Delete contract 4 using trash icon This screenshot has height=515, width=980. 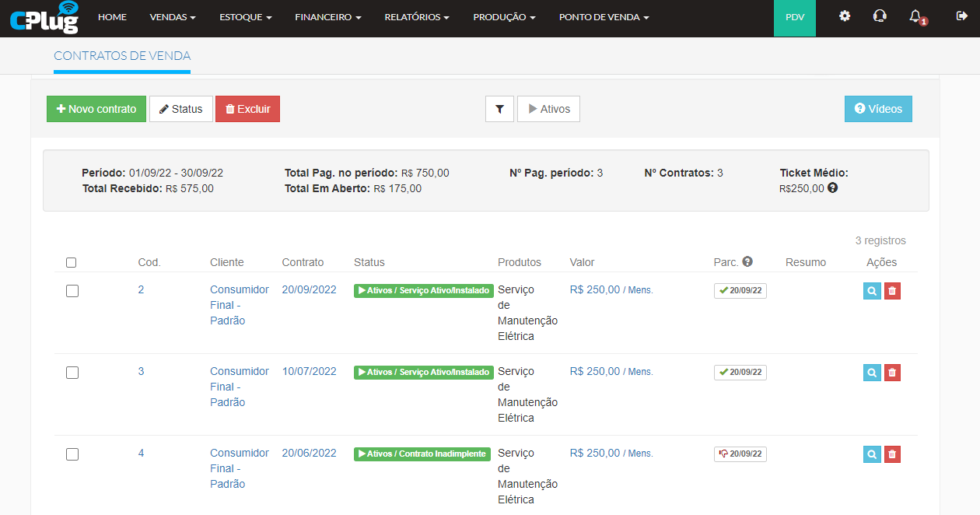[x=892, y=454]
